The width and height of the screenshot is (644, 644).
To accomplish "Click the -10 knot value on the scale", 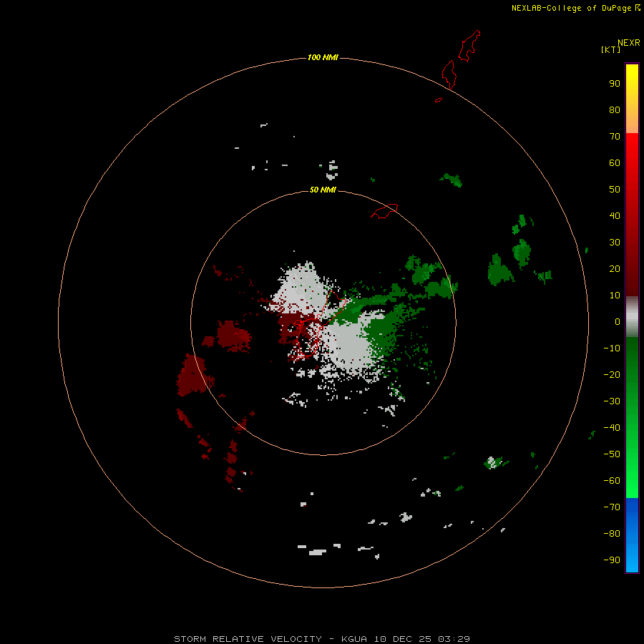I will 612,348.
